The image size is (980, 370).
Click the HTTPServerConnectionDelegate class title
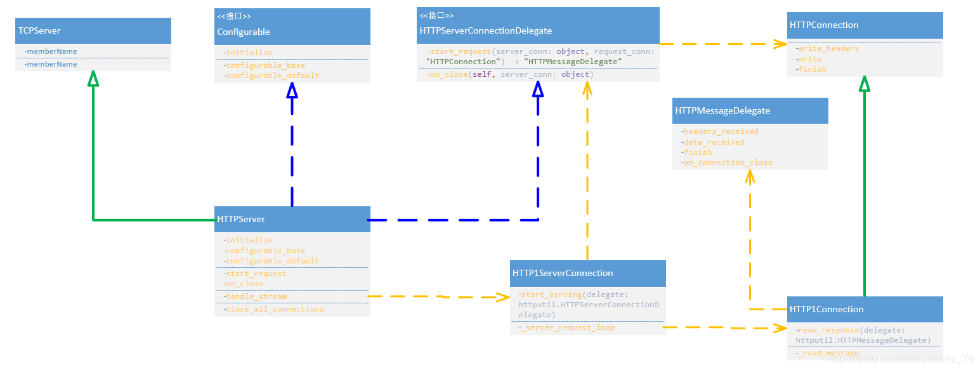486,30
